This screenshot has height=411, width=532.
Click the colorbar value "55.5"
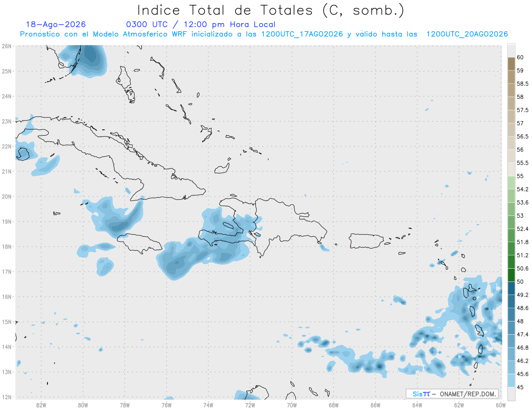(522, 163)
